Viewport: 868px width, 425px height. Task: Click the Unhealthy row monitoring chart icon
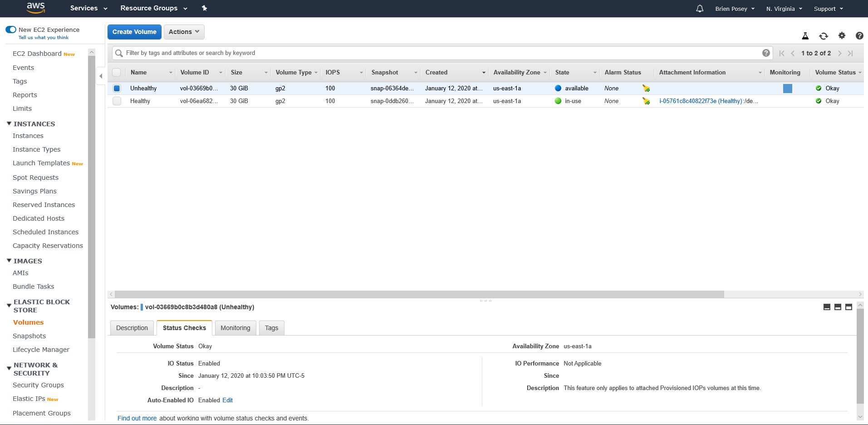[x=788, y=89]
